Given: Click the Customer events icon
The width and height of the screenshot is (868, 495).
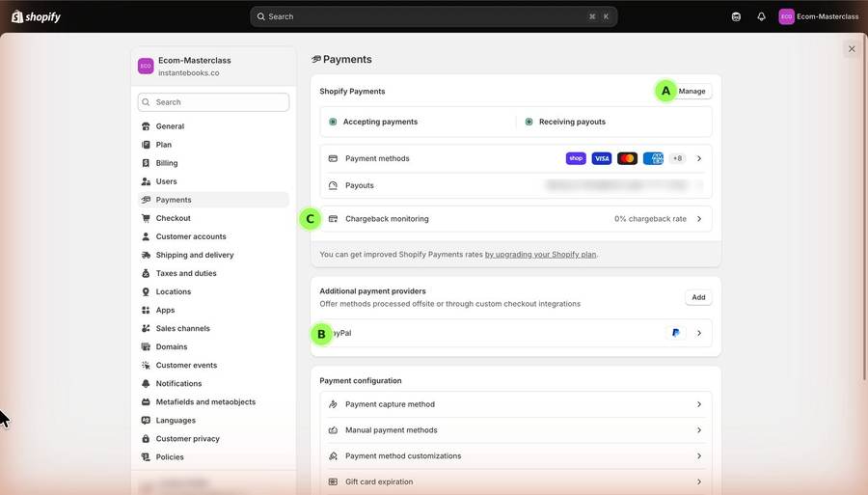Looking at the screenshot, I should click(x=146, y=365).
